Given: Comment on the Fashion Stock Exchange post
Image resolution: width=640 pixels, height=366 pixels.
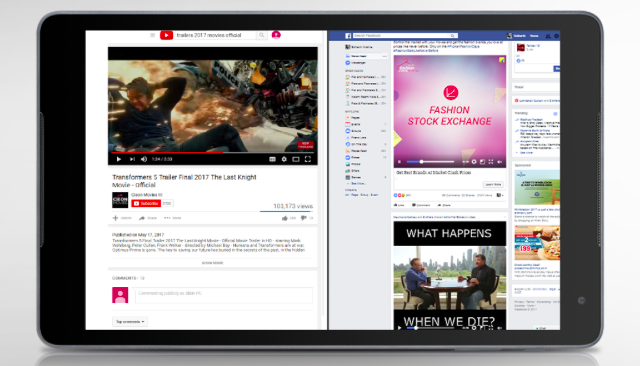Looking at the screenshot, I should [x=421, y=205].
